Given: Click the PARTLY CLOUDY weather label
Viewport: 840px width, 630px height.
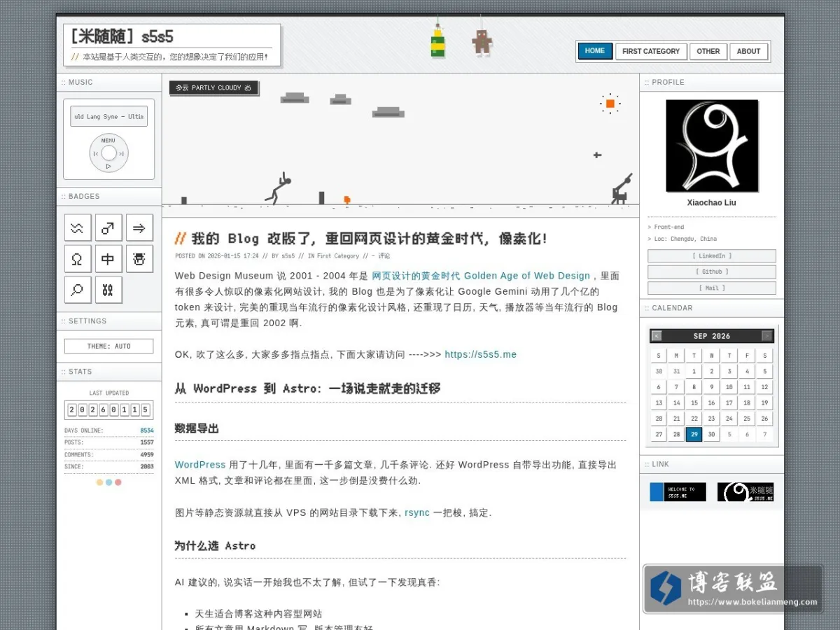Looking at the screenshot, I should [x=213, y=87].
